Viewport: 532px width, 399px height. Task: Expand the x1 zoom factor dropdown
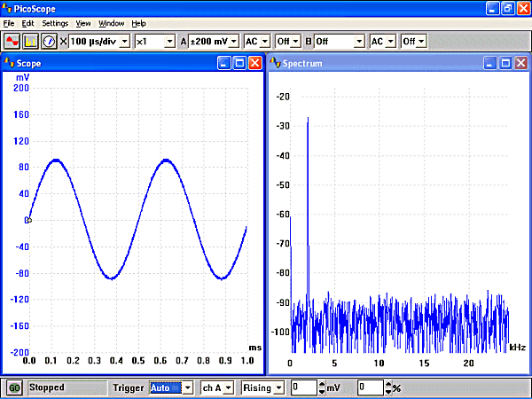click(x=169, y=42)
